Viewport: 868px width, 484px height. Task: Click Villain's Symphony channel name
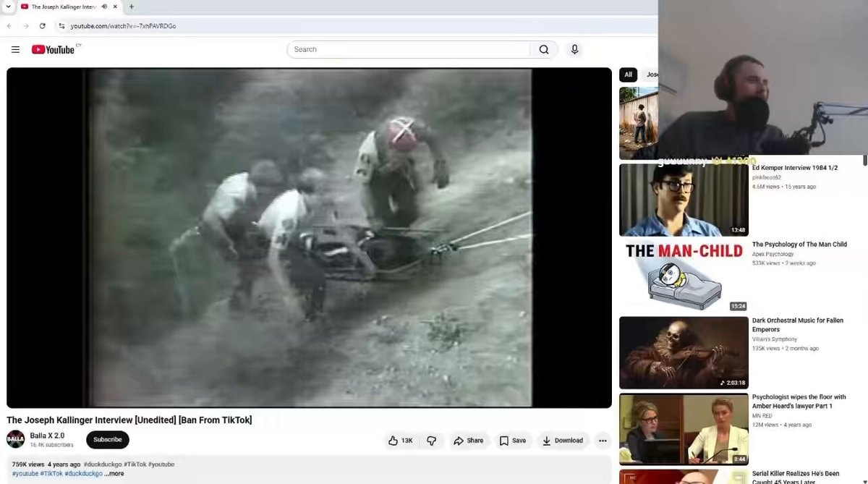775,339
